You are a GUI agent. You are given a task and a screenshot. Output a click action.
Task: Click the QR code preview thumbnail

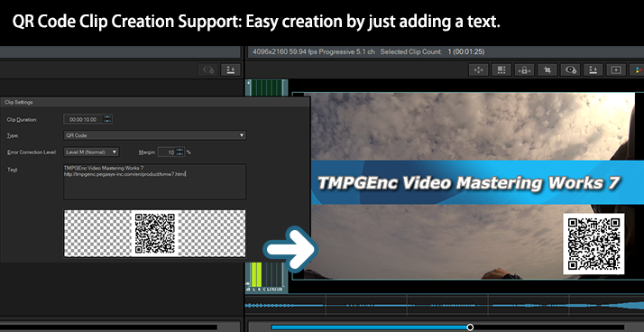155,234
